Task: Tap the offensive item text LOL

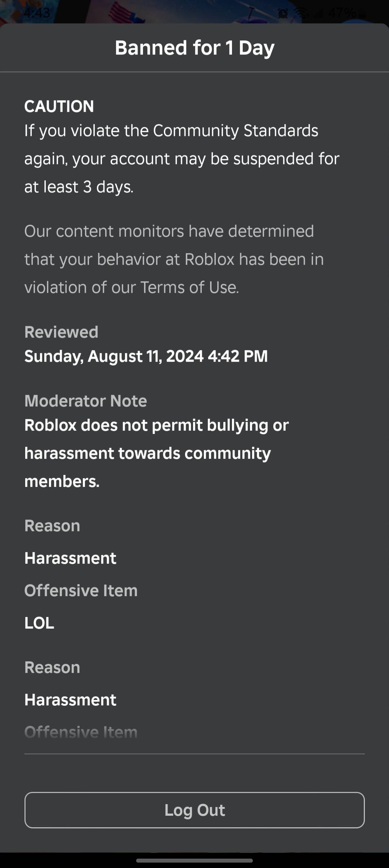Action: [39, 623]
